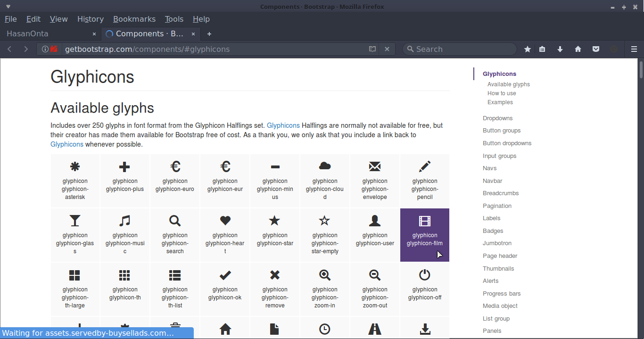The image size is (644, 339).
Task: Focus the Firefox search box
Action: [x=460, y=49]
